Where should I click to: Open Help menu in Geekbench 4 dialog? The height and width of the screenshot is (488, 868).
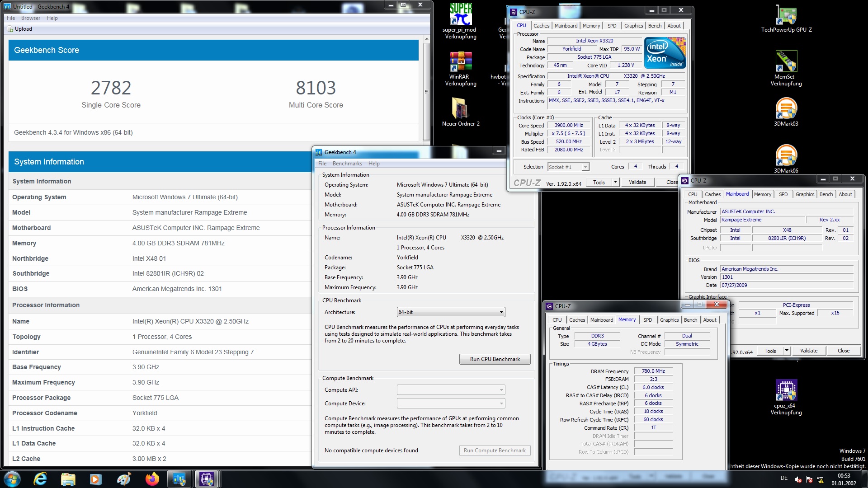click(x=374, y=164)
